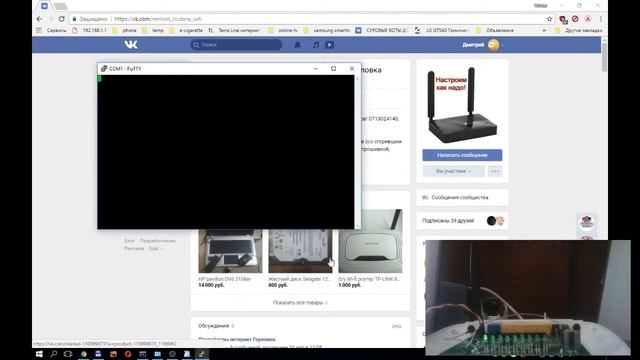Open the TP-LINK router product thumbnail
This screenshot has width=640, height=360.
coord(370,241)
